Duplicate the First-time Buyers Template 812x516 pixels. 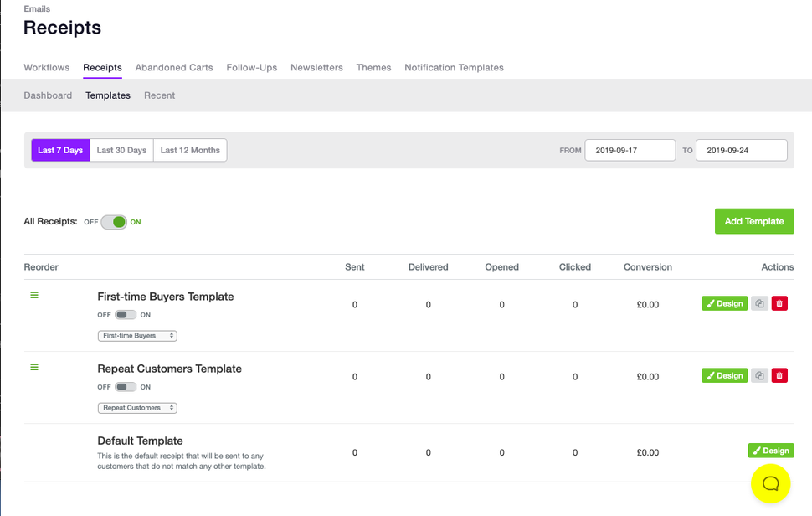759,303
